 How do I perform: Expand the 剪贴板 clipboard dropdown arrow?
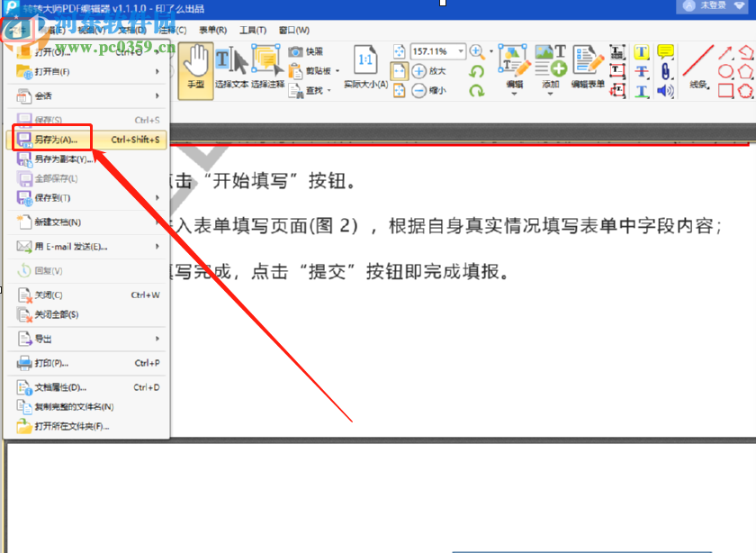pos(339,69)
